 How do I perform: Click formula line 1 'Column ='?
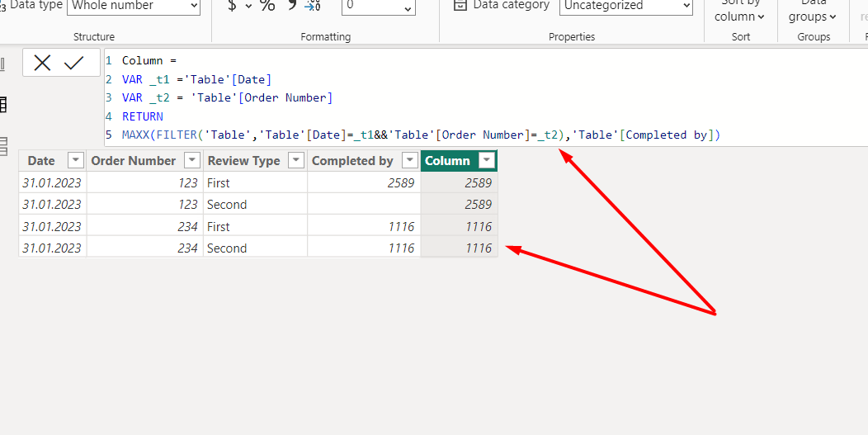tap(149, 60)
